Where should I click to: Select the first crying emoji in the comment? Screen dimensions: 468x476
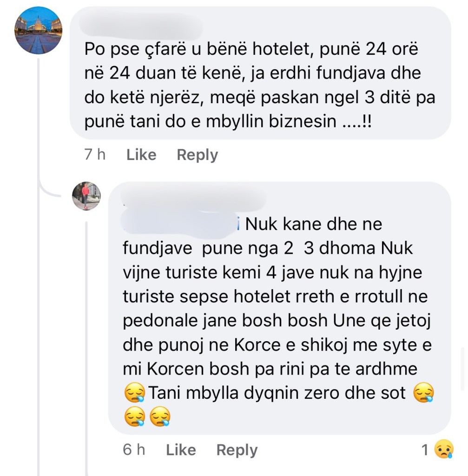tap(135, 392)
